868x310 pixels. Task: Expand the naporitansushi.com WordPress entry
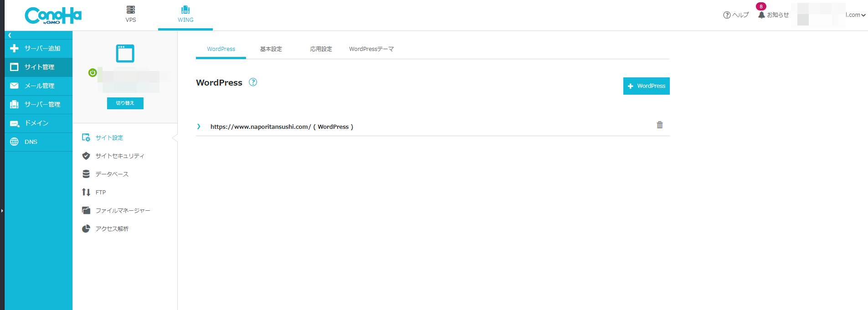(x=199, y=127)
